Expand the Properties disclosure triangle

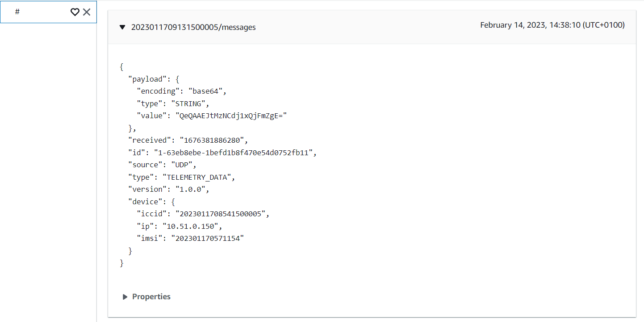click(125, 297)
